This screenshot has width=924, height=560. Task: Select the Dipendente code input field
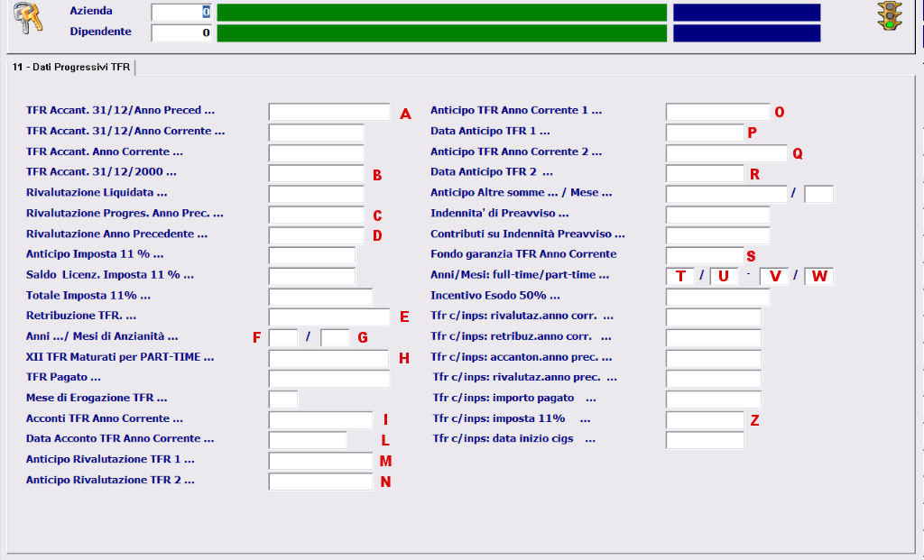click(182, 32)
